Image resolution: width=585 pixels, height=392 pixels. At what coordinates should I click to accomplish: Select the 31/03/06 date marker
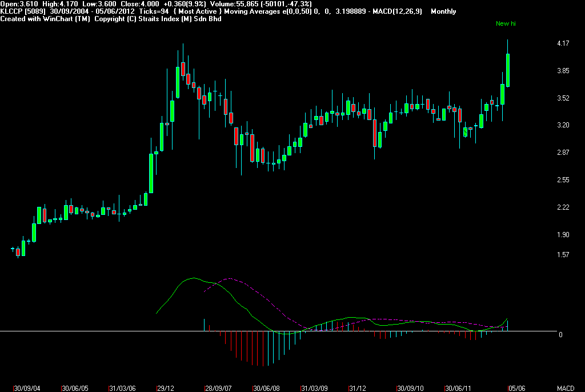pos(122,389)
